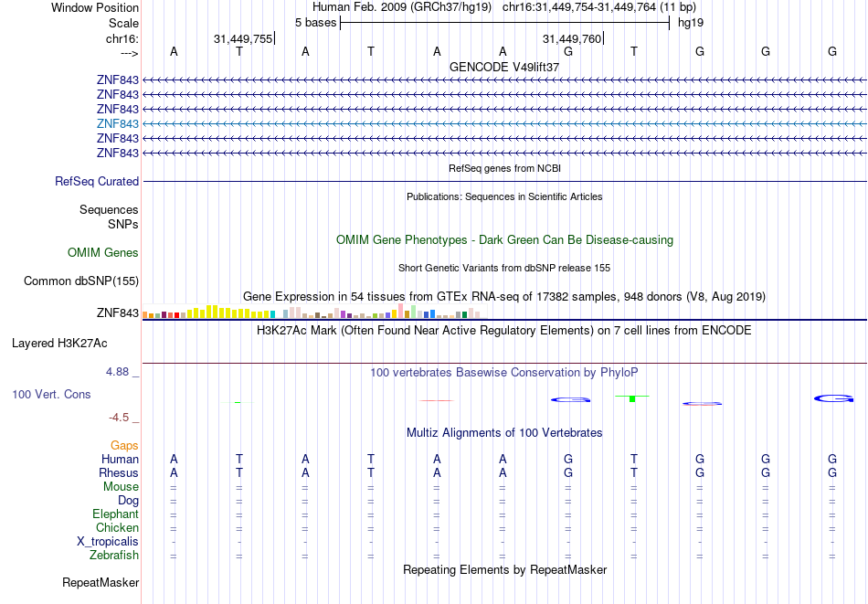Click the 31,449,760 position marker

coord(572,38)
